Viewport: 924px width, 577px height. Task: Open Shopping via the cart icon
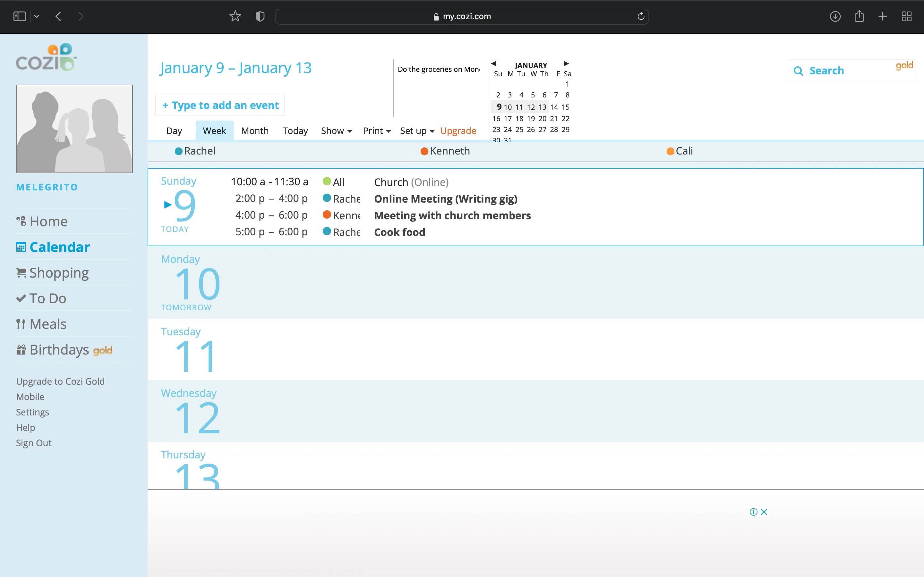tap(21, 272)
